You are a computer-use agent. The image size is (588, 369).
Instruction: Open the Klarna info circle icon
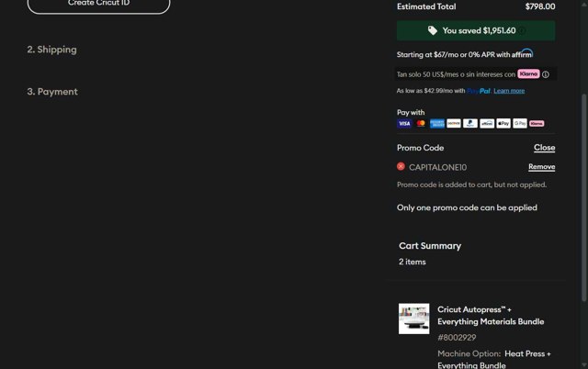point(546,74)
